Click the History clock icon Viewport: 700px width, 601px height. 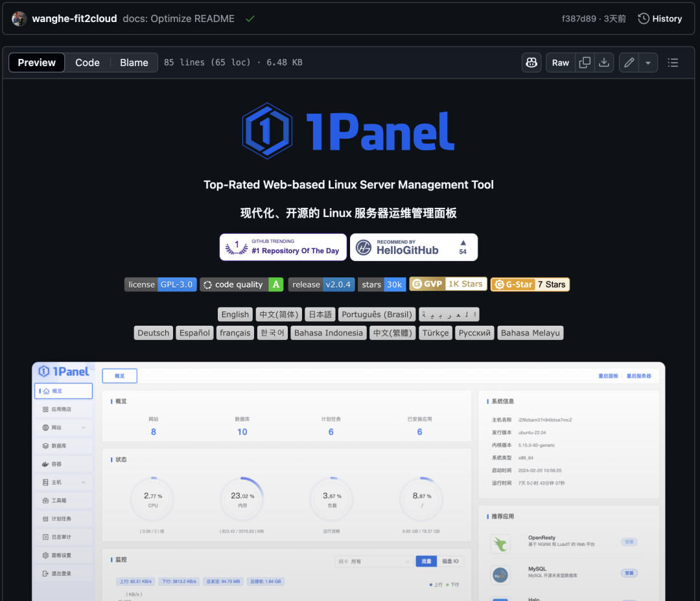(644, 19)
